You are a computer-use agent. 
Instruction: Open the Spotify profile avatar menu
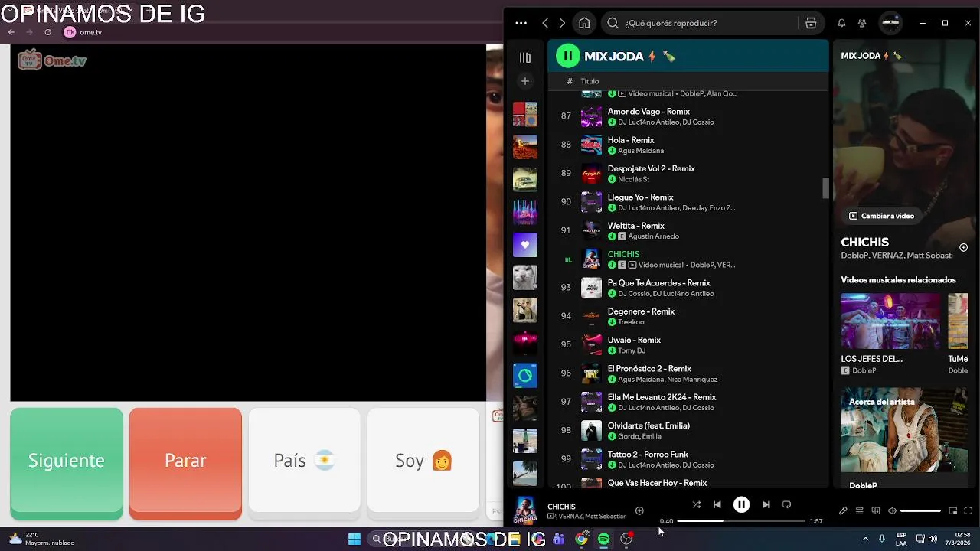point(890,23)
